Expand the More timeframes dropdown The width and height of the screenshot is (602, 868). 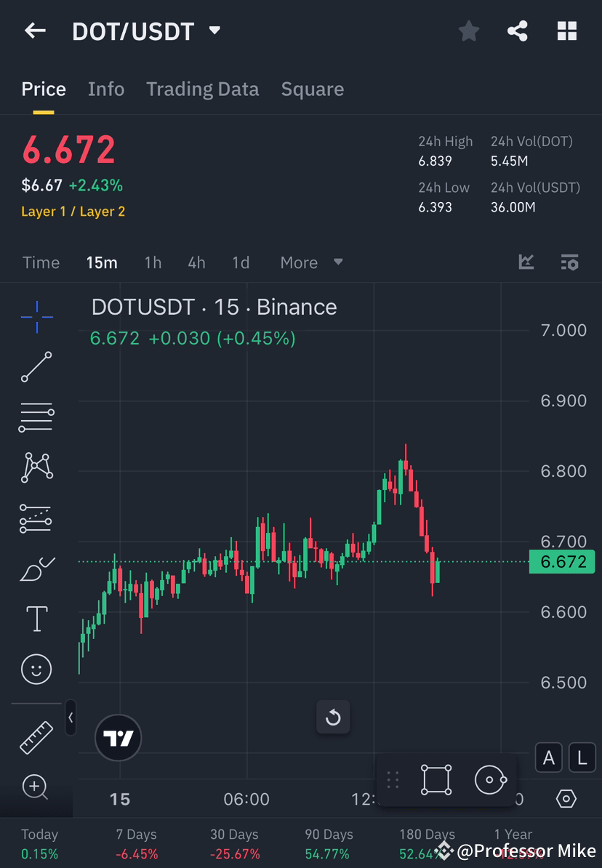(311, 262)
